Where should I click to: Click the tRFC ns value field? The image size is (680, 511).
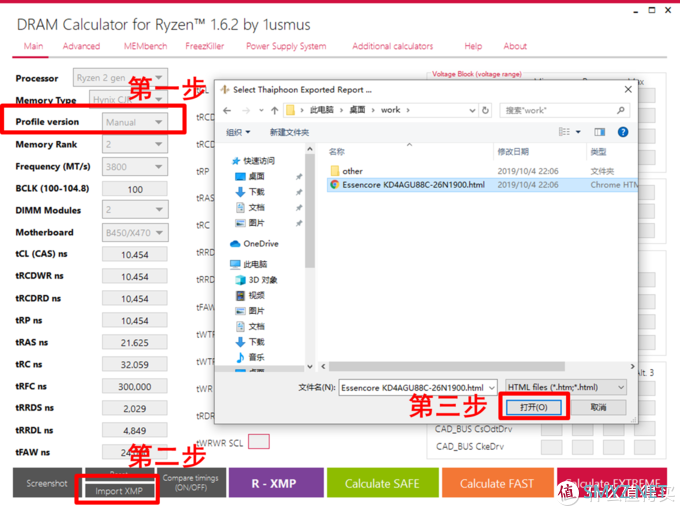pos(135,387)
